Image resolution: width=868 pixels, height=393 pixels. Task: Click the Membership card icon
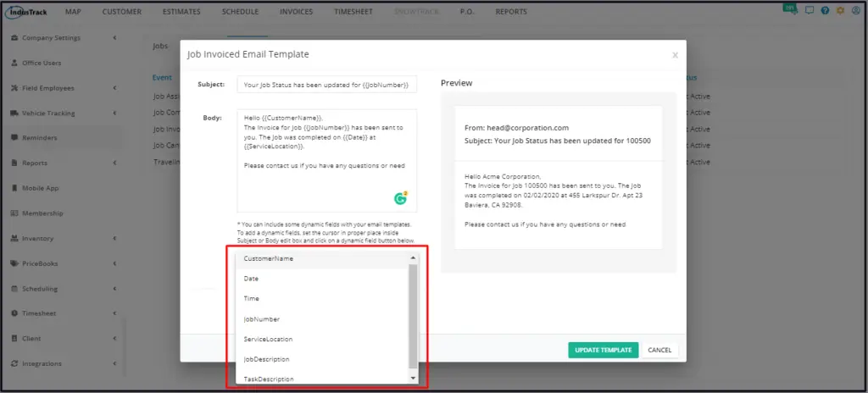pyautogui.click(x=15, y=213)
